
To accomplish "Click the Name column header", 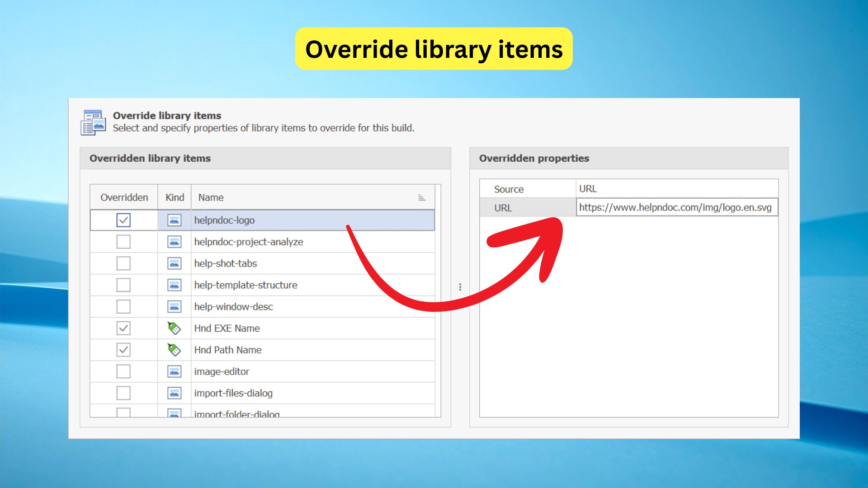I will click(210, 197).
